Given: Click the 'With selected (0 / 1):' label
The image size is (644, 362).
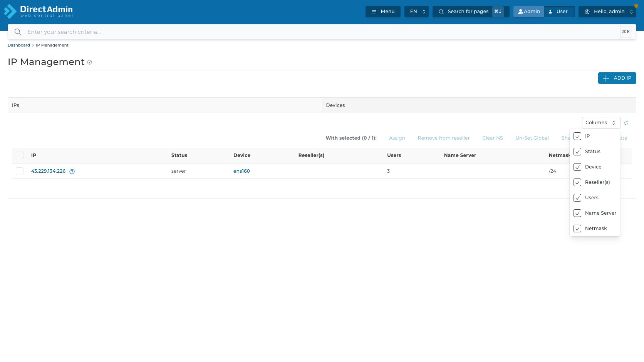Looking at the screenshot, I should [351, 138].
